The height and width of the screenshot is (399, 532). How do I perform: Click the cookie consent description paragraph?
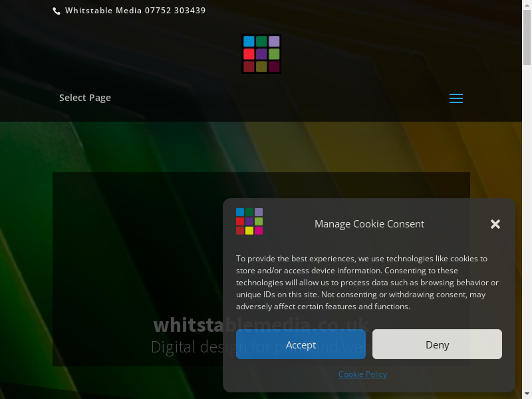tap(367, 283)
